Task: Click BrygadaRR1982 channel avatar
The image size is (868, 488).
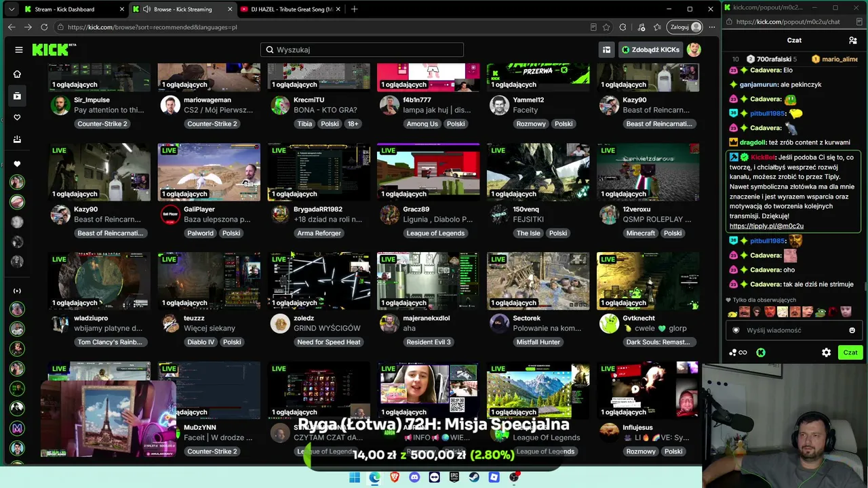Action: pyautogui.click(x=280, y=215)
